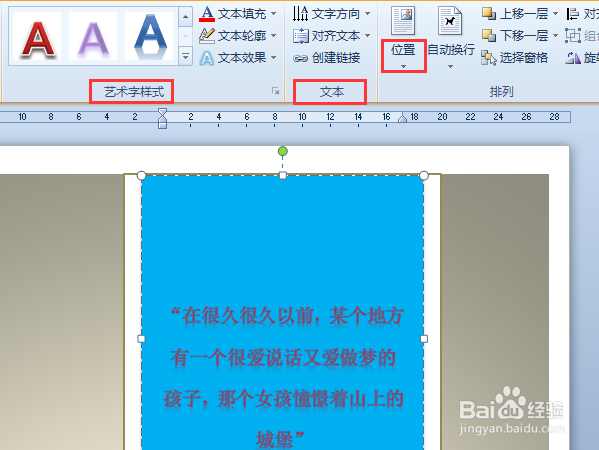The image size is (599, 450).
Task: Click the ruler hanging indent marker
Action: point(162,120)
